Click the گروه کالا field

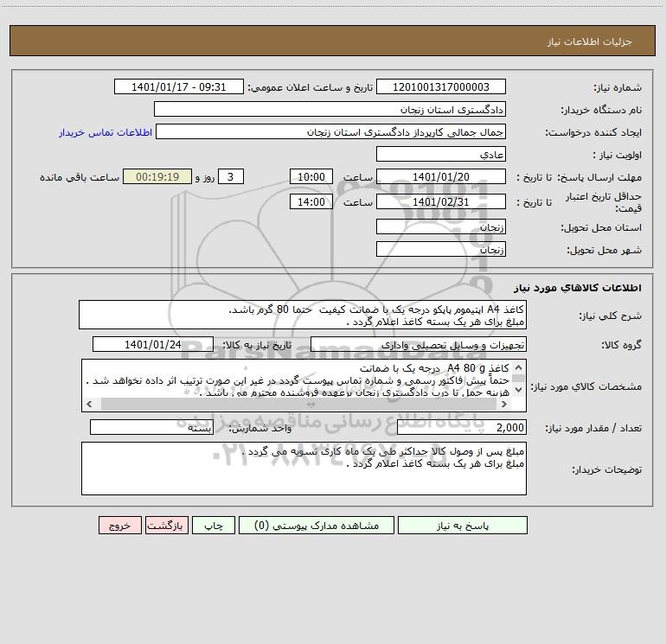(x=419, y=344)
